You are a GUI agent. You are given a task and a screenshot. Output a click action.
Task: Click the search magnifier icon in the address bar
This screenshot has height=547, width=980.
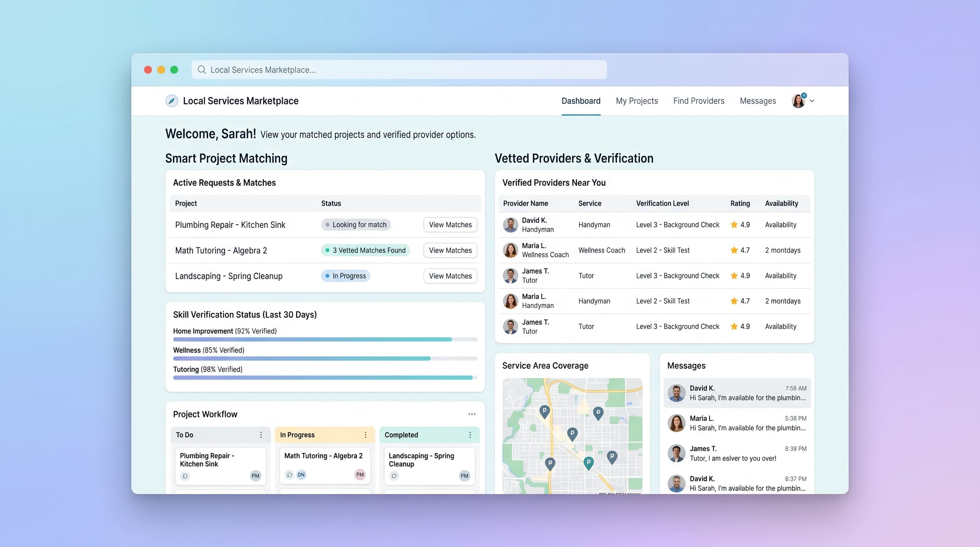[x=202, y=69]
